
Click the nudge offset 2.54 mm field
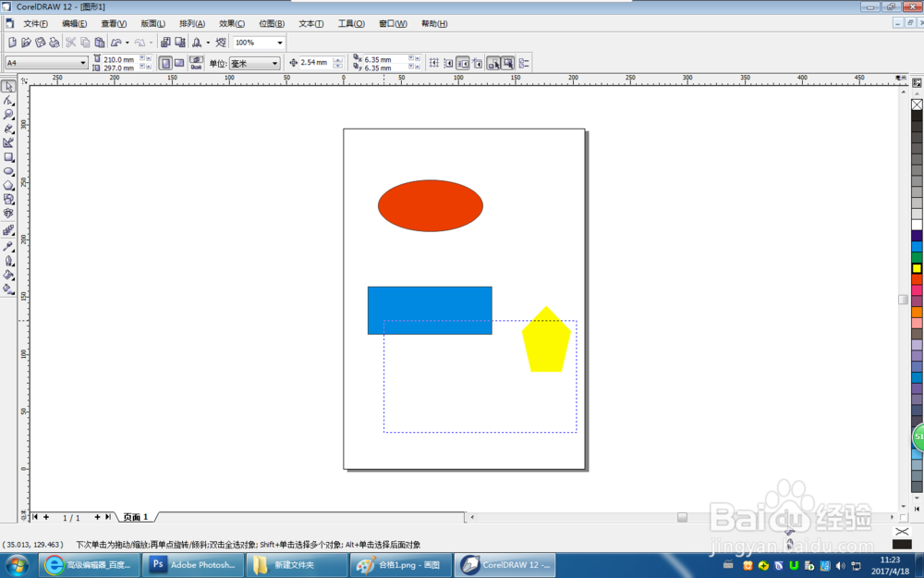[x=315, y=63]
